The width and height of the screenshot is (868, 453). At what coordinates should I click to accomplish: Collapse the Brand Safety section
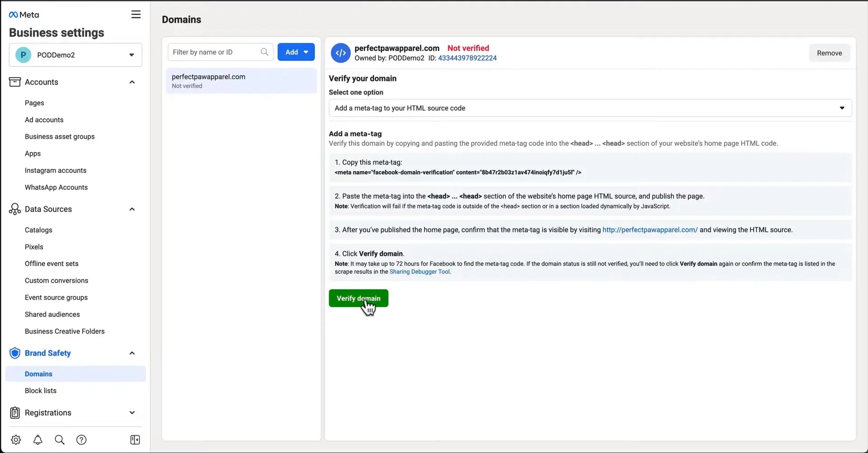click(132, 353)
